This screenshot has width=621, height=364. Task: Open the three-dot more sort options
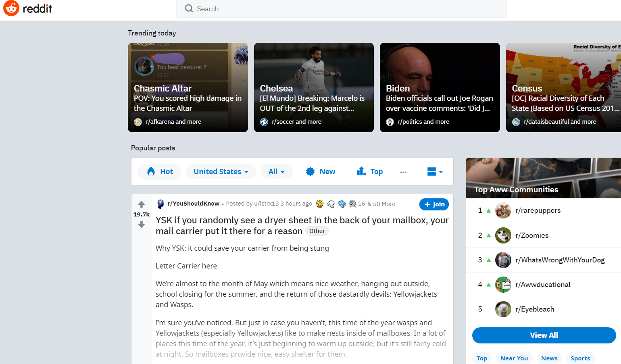pos(403,172)
